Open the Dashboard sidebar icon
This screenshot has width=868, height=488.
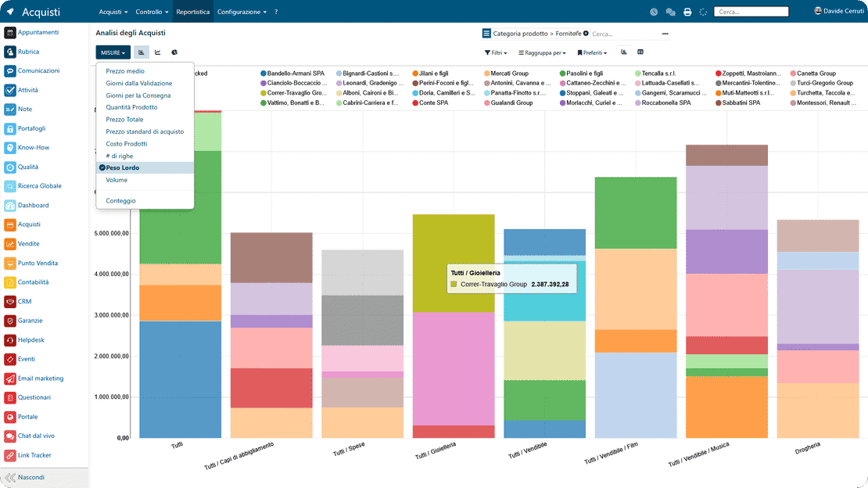pyautogui.click(x=10, y=206)
